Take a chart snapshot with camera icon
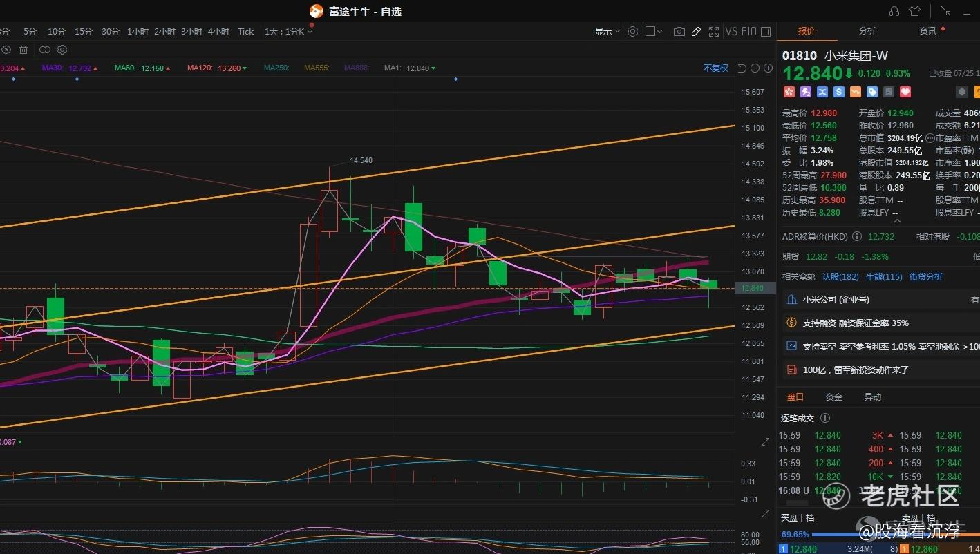Image resolution: width=980 pixels, height=554 pixels. pos(679,31)
